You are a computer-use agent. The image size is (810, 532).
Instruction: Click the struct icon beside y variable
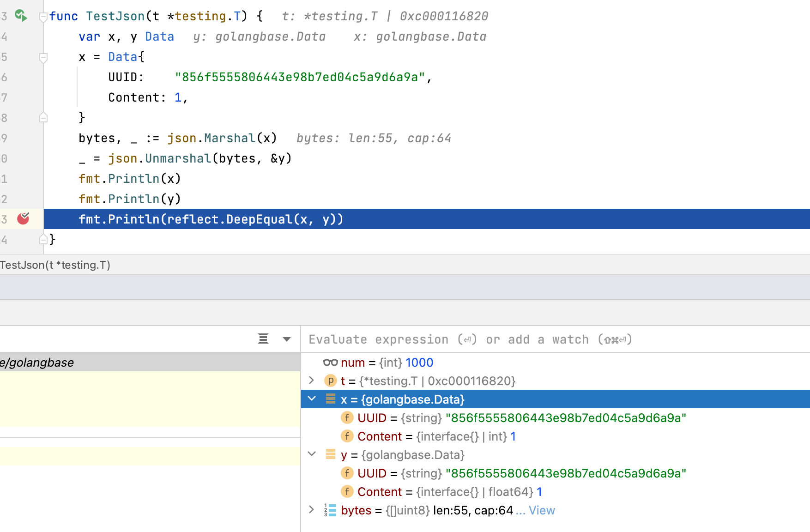click(x=330, y=454)
